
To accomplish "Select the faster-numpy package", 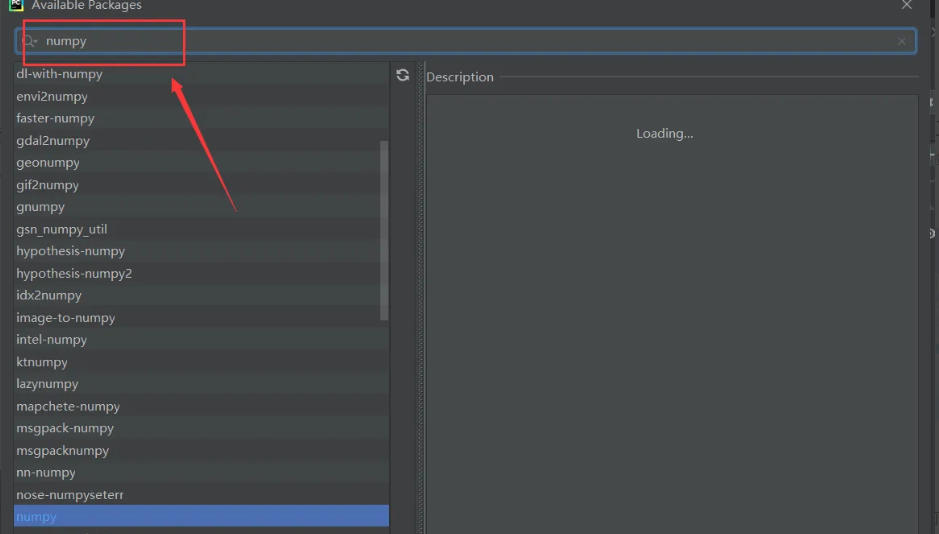I will click(201, 119).
